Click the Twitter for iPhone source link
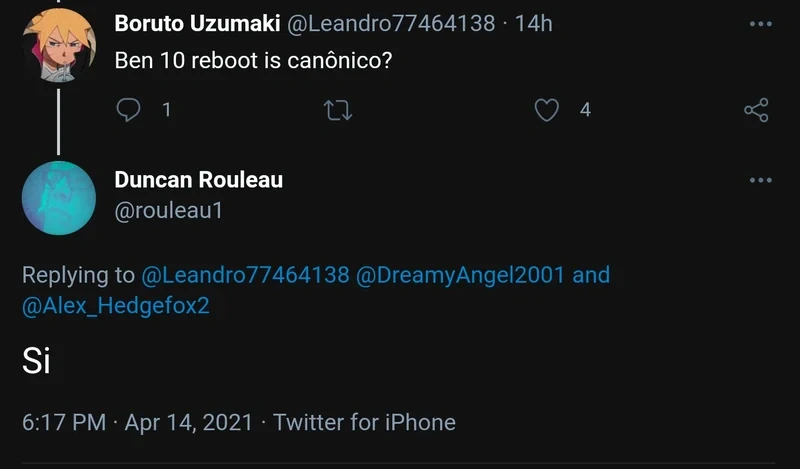The height and width of the screenshot is (469, 800). pos(364,422)
